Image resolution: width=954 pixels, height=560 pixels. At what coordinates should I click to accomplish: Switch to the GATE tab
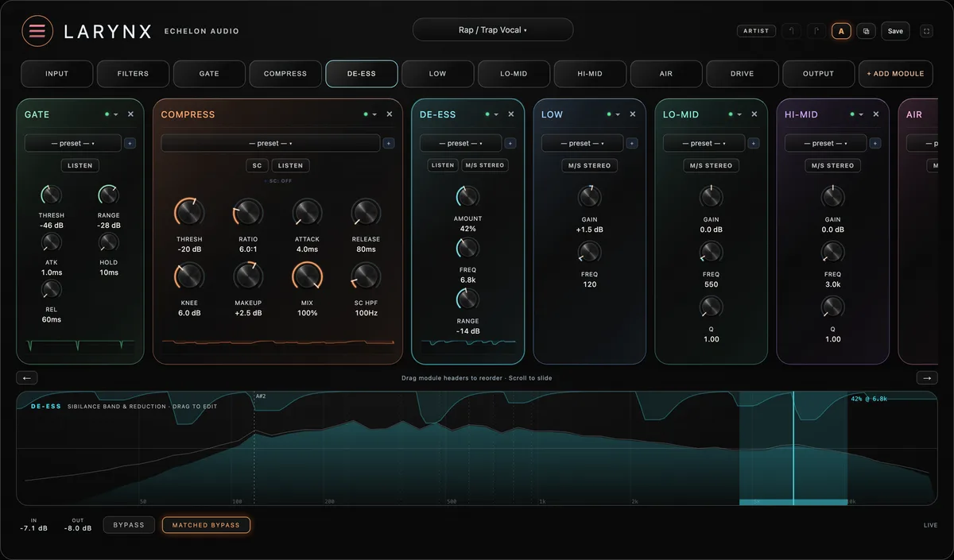tap(209, 74)
